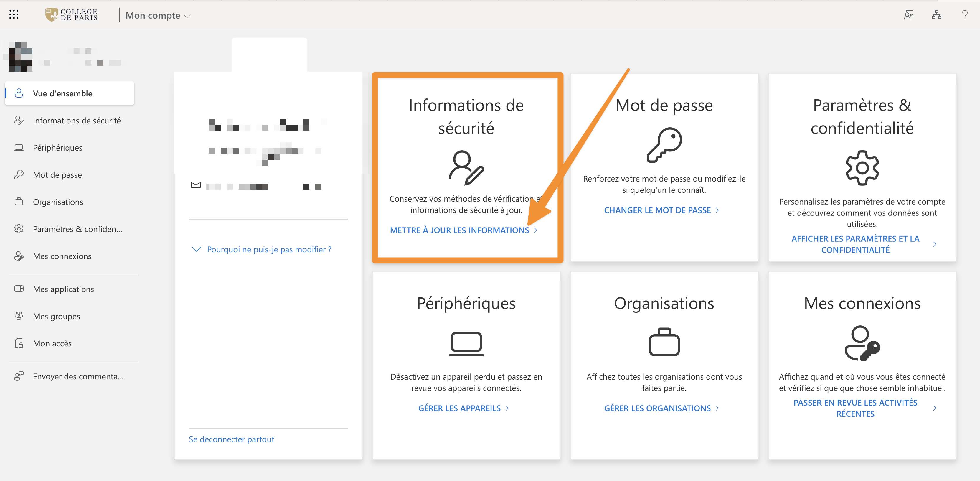
Task: Go to Mes groupes in sidebar
Action: [56, 316]
